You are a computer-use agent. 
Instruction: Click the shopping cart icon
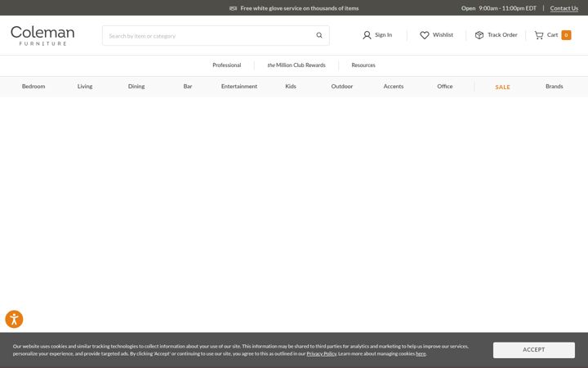(539, 35)
